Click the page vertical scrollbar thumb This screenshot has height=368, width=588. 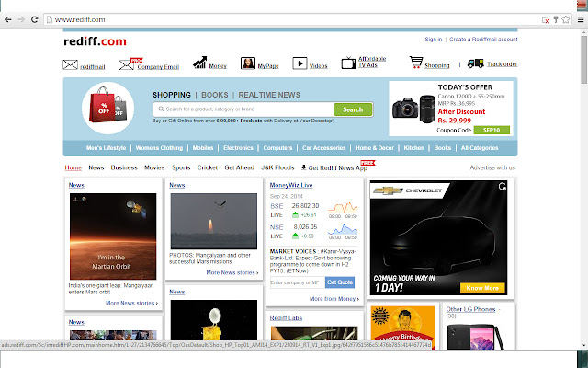click(584, 60)
